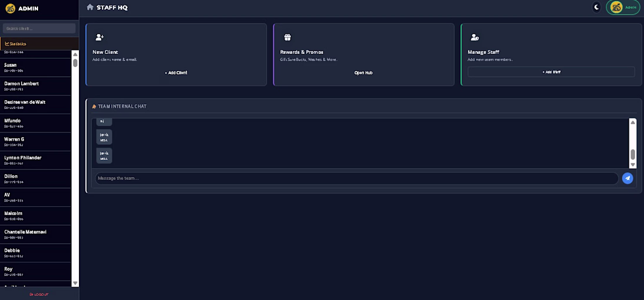644x300 pixels.
Task: Click the chat scrollbar thumb
Action: click(x=632, y=155)
